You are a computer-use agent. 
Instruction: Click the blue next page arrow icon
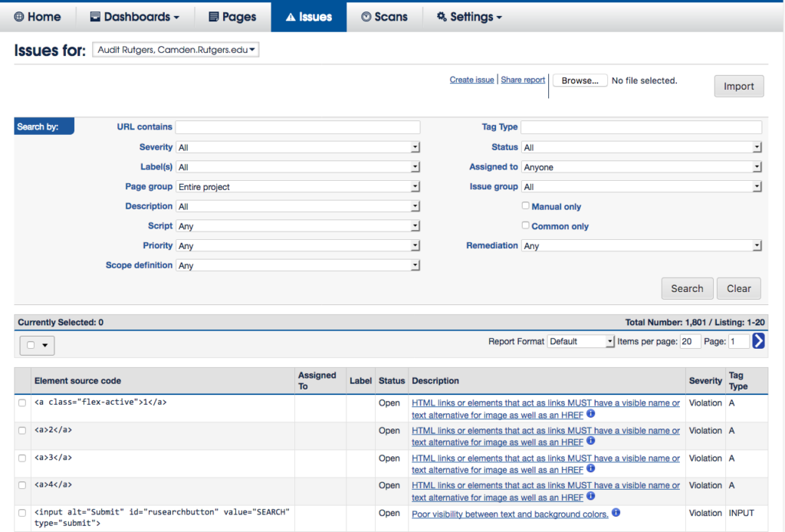coord(758,341)
